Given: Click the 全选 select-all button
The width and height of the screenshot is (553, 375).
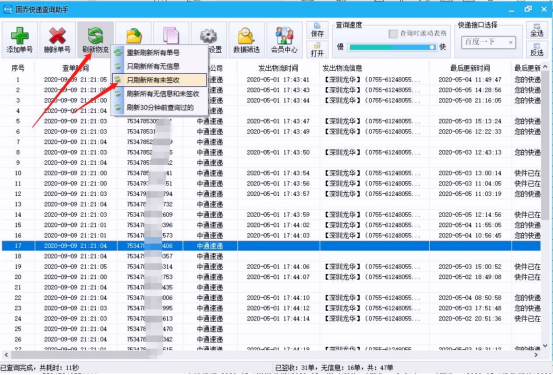Looking at the screenshot, I should tap(537, 30).
